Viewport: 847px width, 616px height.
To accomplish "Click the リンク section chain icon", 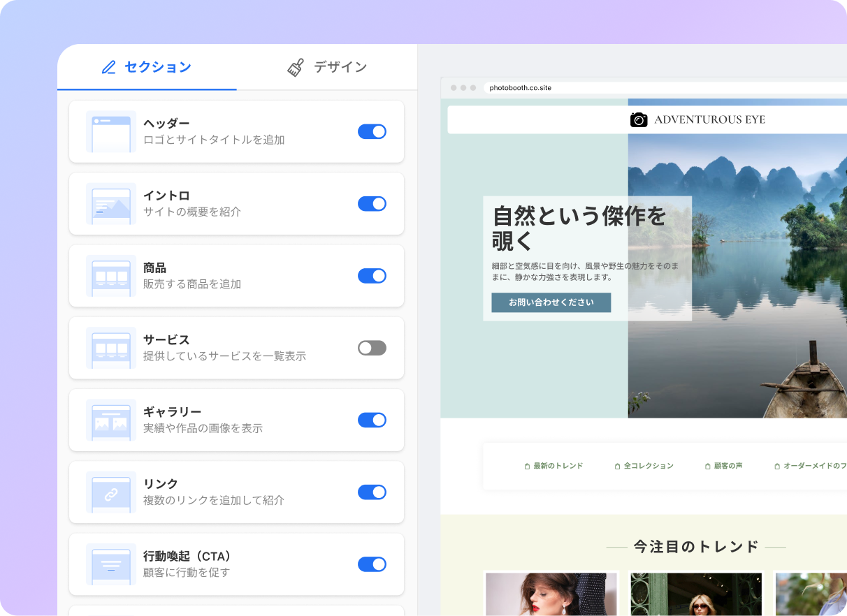I will click(111, 492).
